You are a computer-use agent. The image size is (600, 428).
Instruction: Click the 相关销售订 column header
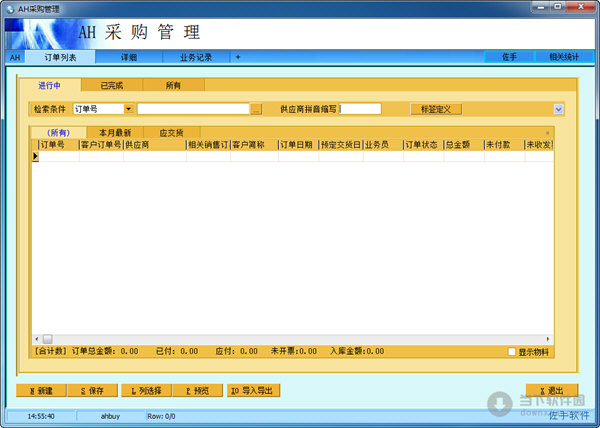pos(208,145)
